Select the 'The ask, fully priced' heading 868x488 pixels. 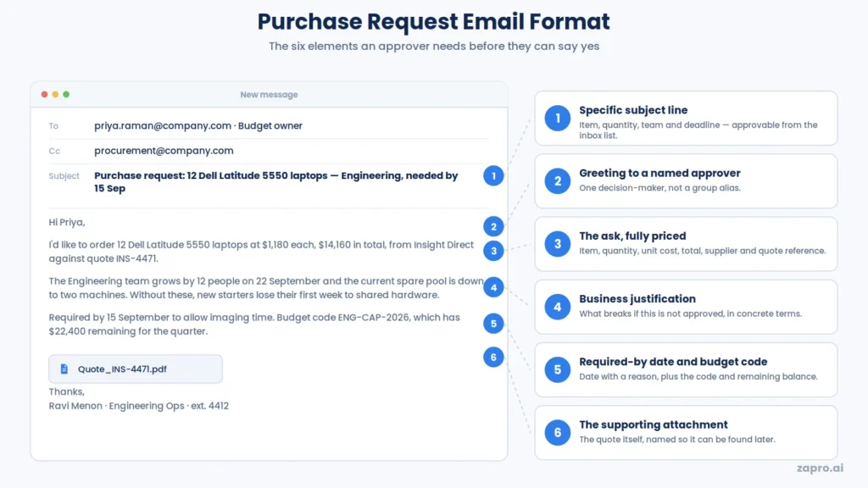pos(632,236)
